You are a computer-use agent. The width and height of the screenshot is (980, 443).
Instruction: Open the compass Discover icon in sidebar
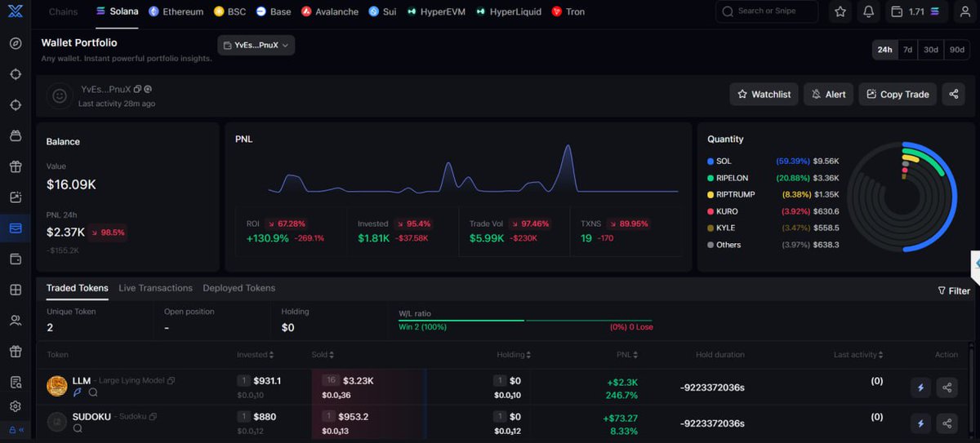16,43
